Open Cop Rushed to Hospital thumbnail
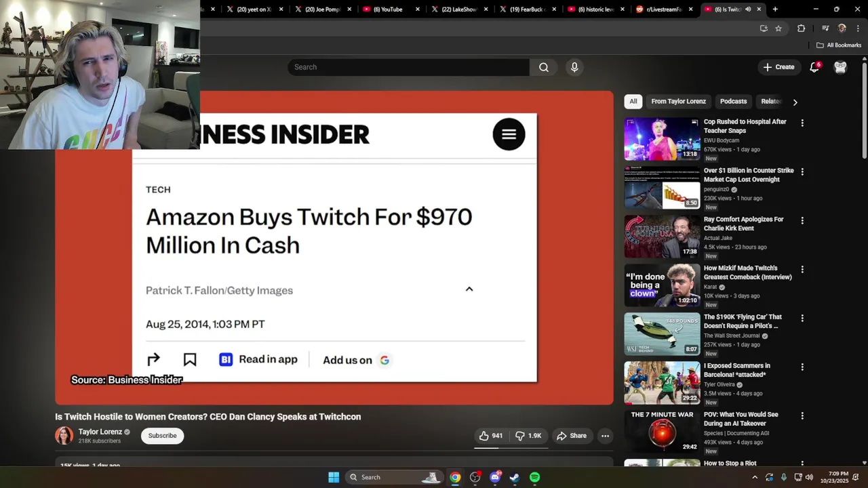 pyautogui.click(x=662, y=139)
